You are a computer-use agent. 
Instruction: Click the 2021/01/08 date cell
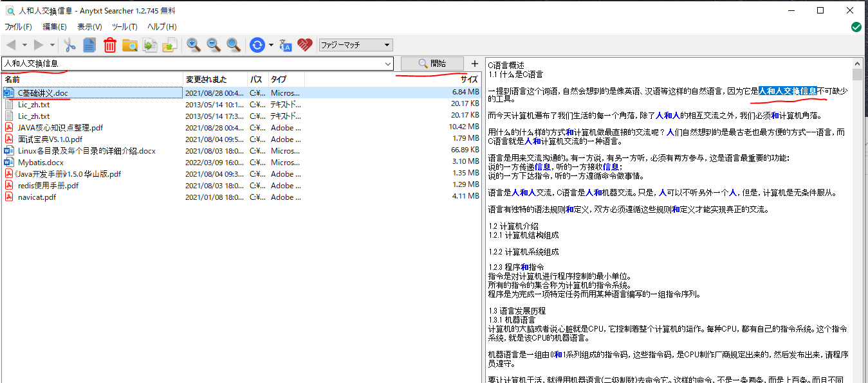tap(216, 197)
